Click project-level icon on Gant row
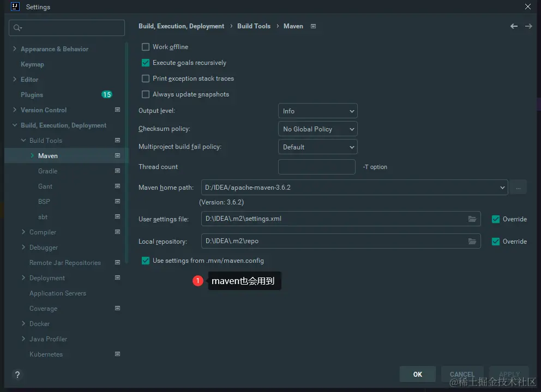 (117, 186)
